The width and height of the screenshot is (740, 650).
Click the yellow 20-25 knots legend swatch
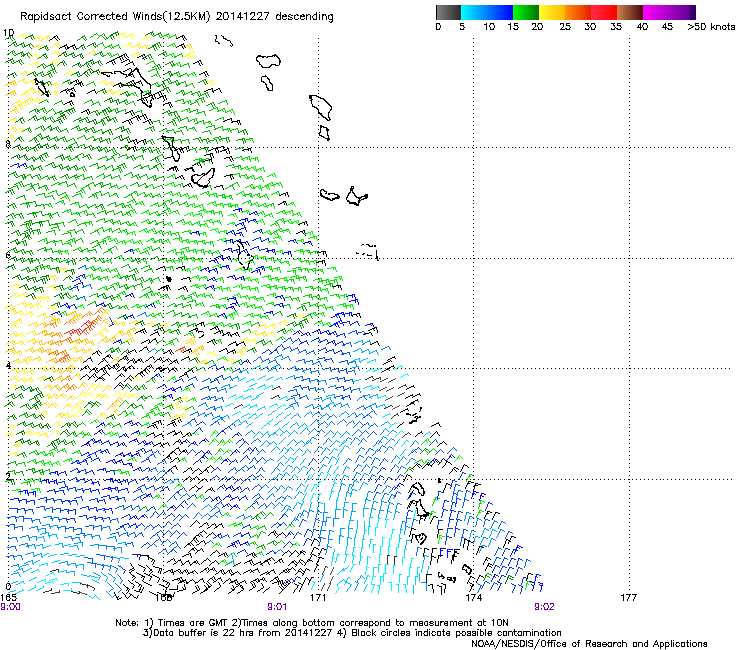(552, 12)
